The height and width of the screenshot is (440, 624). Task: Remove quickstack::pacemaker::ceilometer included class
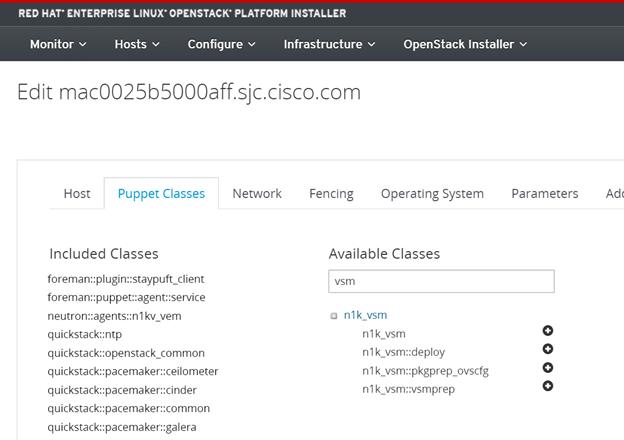pyautogui.click(x=133, y=371)
